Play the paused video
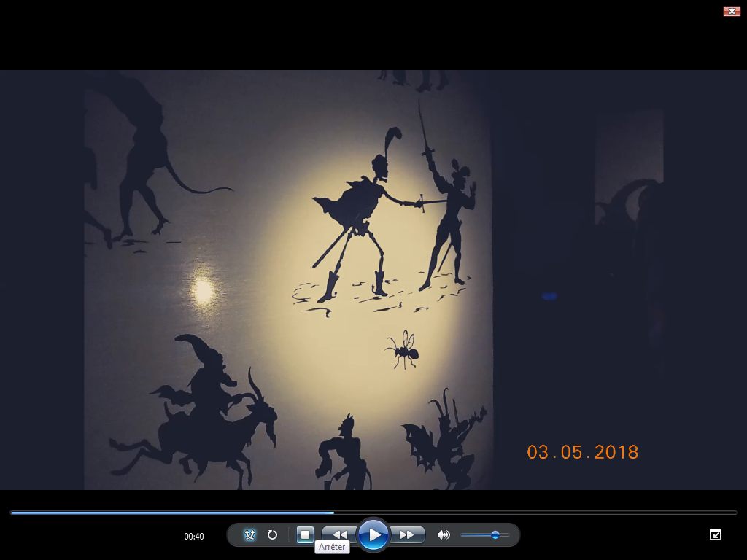747x560 pixels. coord(373,534)
